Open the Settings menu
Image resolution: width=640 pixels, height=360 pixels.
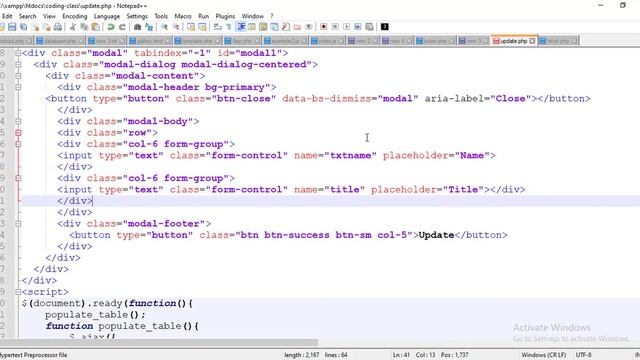(x=137, y=16)
